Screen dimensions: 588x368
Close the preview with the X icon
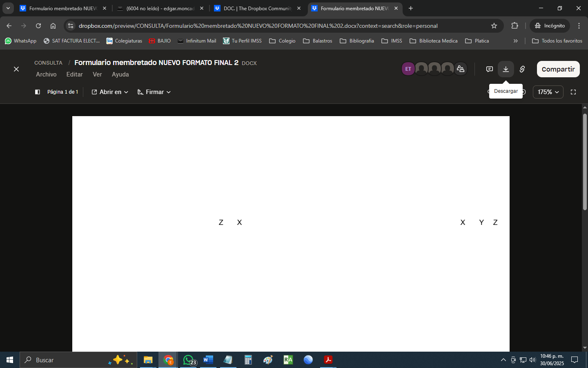tap(16, 69)
